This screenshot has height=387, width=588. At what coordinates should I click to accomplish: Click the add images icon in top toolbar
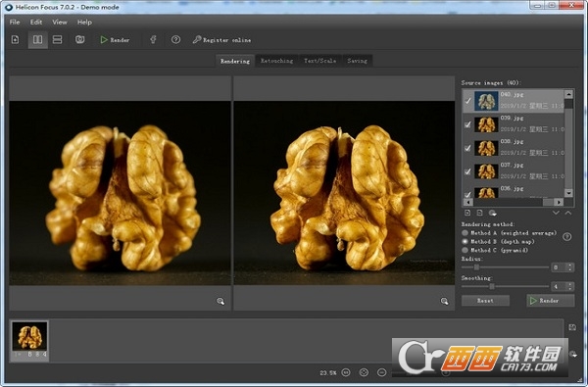tap(15, 39)
